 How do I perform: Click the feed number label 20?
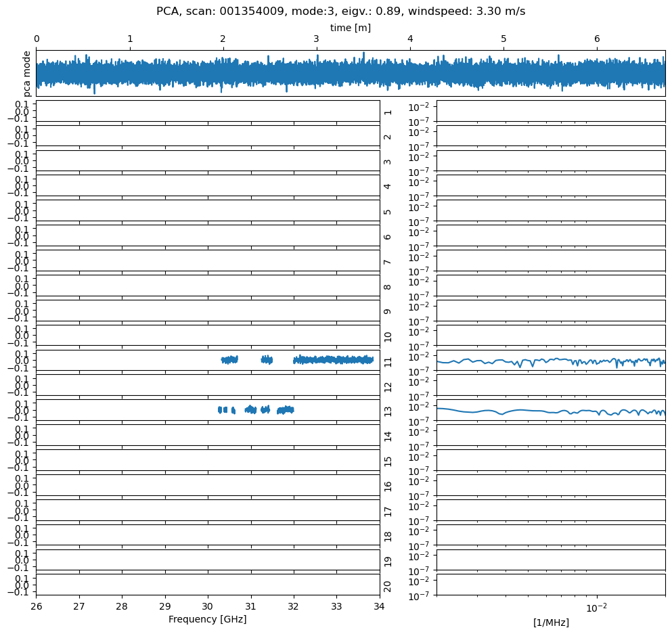tap(388, 585)
